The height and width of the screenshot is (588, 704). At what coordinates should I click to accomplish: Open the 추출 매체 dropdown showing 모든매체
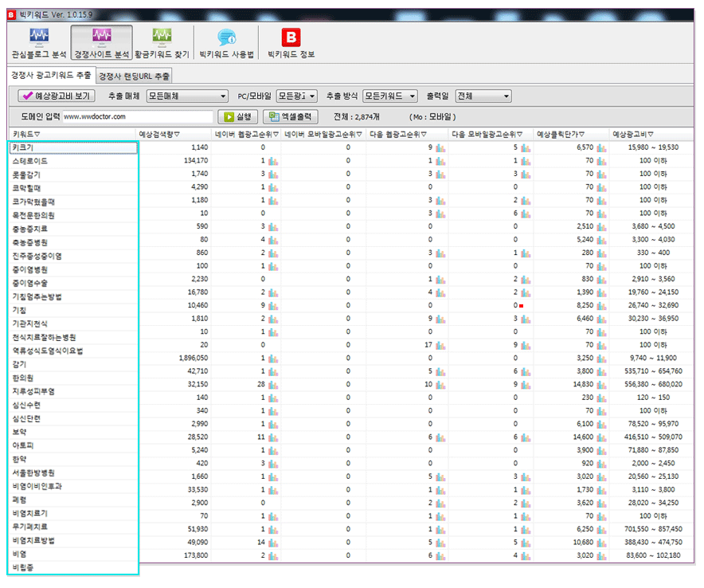(x=187, y=96)
